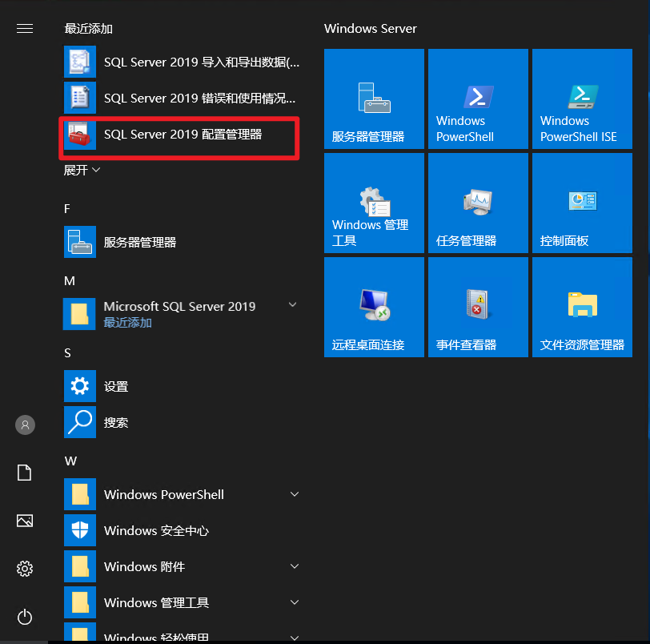The width and height of the screenshot is (650, 644).
Task: Open the Microsoft SQL Server 2019 folder icon
Action: point(79,314)
